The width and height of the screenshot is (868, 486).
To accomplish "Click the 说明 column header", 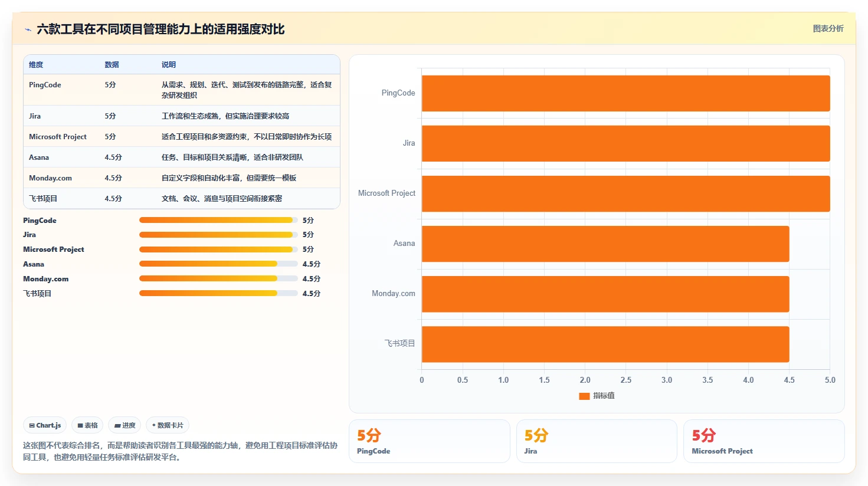I will 169,65.
